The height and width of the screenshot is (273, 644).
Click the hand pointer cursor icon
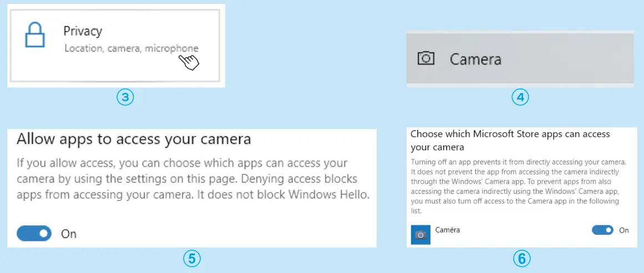tap(190, 61)
